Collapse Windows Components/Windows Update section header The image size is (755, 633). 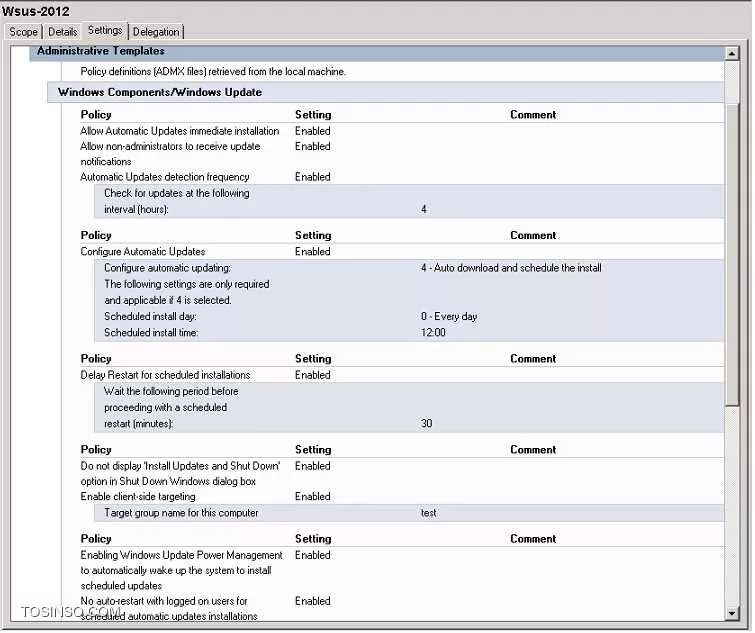386,92
